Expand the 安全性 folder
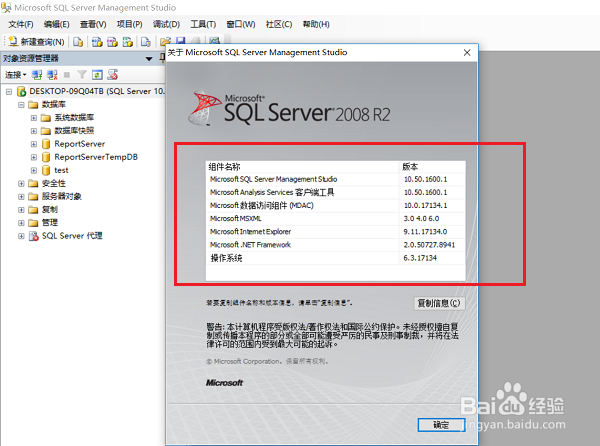Screen dimensions: 600x446 click(x=21, y=184)
